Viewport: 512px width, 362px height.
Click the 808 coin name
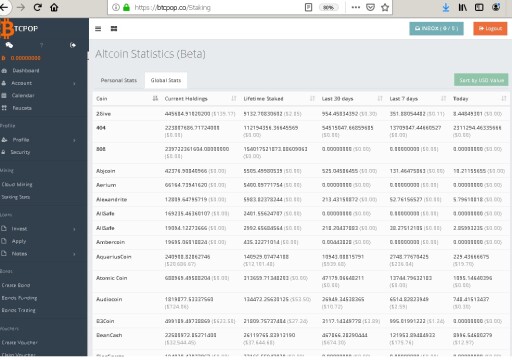tap(101, 149)
